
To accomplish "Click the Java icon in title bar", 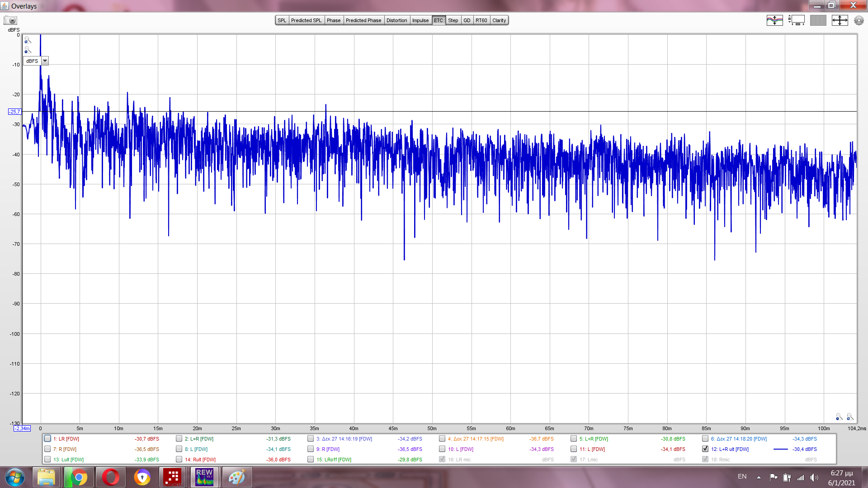I will [5, 6].
